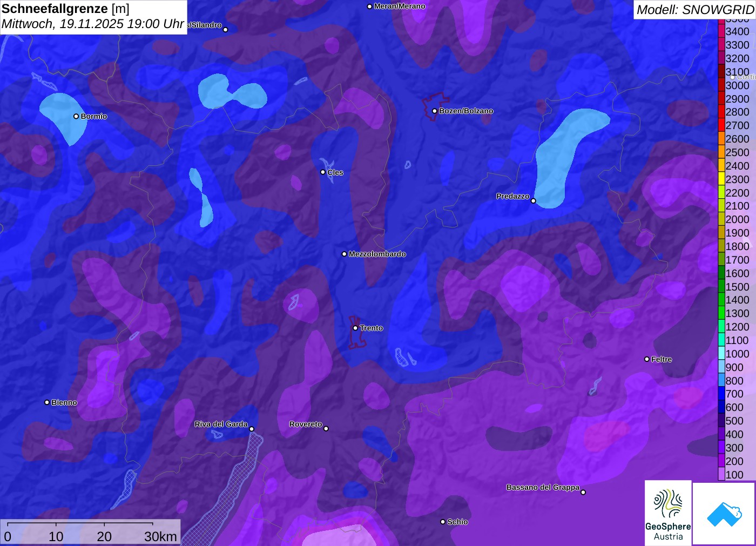Click the Predazzo town label
Screen dimensions: 756x546
(512, 196)
